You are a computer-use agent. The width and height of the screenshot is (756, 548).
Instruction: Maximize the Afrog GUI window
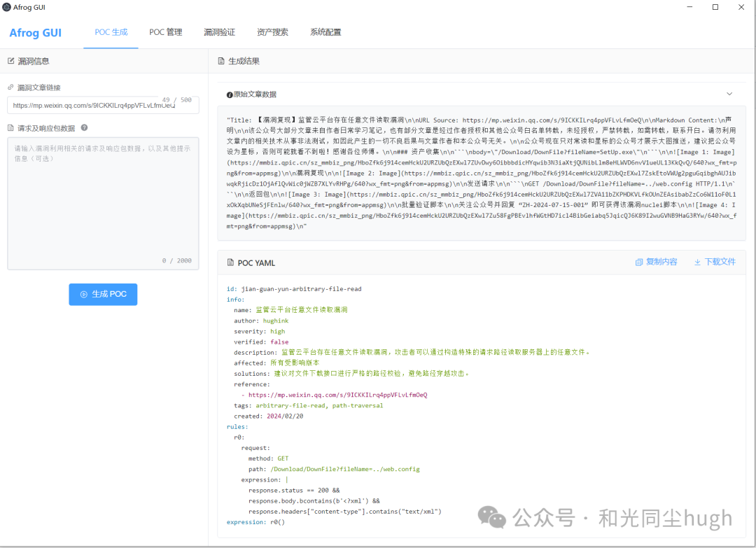(x=715, y=7)
